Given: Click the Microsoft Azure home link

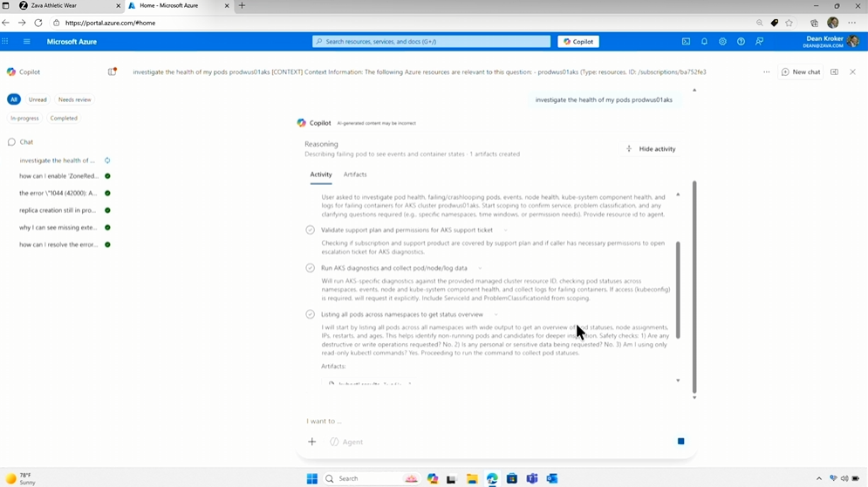Looking at the screenshot, I should pyautogui.click(x=72, y=42).
